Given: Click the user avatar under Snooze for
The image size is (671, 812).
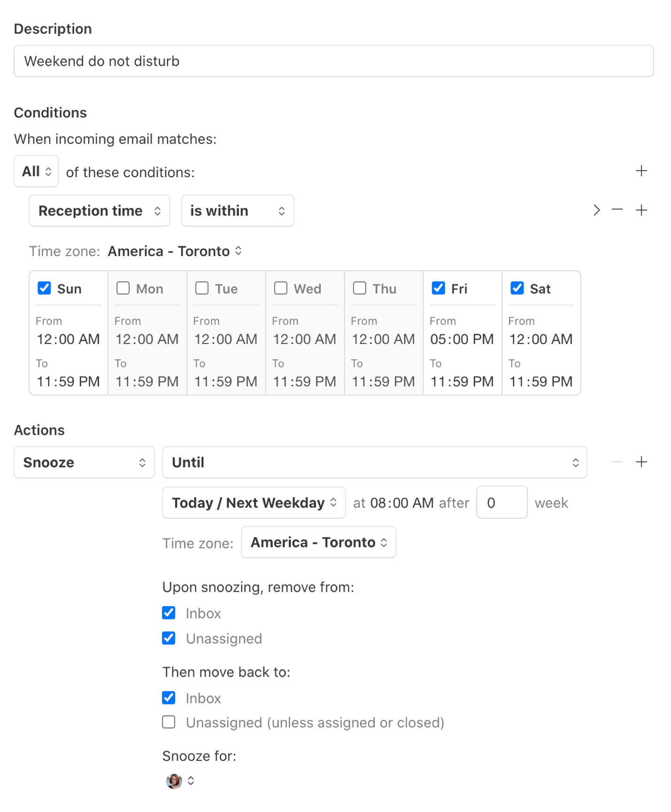Looking at the screenshot, I should point(174,781).
